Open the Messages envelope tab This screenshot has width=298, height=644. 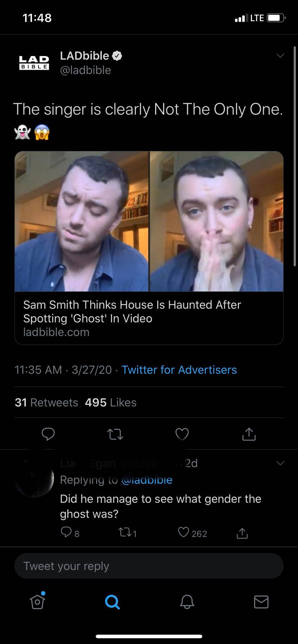[x=261, y=601]
